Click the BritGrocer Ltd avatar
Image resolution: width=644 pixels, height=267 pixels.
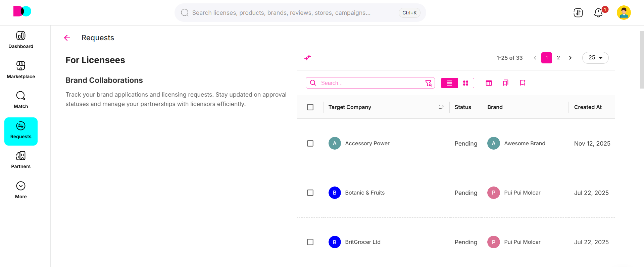[335, 242]
